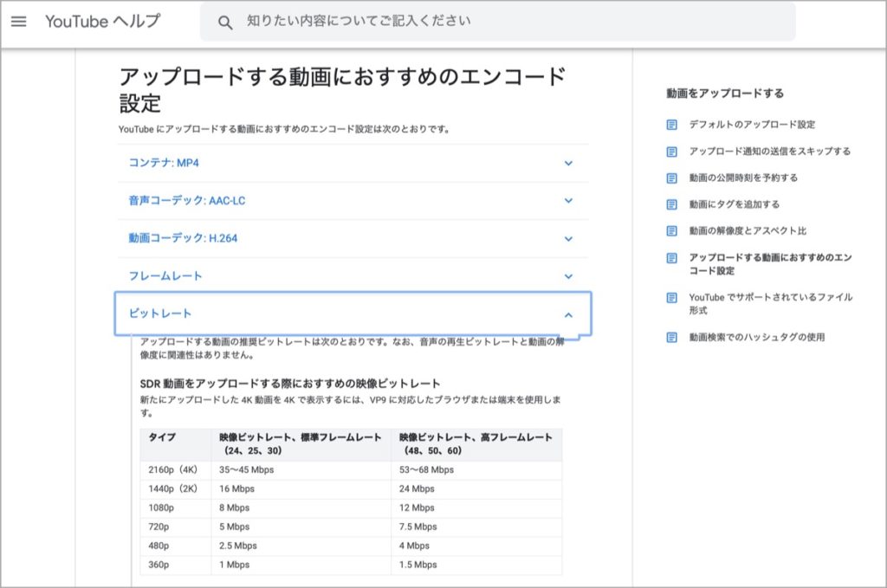Click document icon beside アップロード通知の送信
The width and height of the screenshot is (887, 588).
click(x=671, y=152)
